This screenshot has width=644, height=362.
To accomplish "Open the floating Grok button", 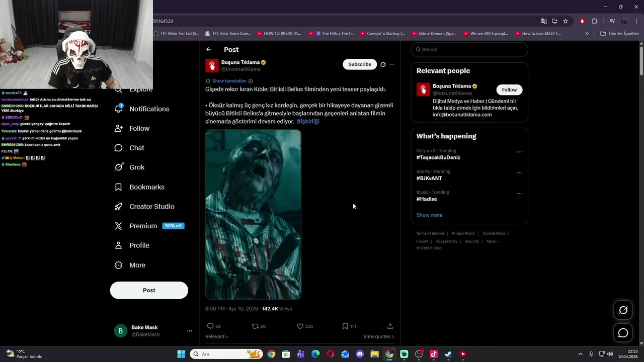I will pos(623,310).
